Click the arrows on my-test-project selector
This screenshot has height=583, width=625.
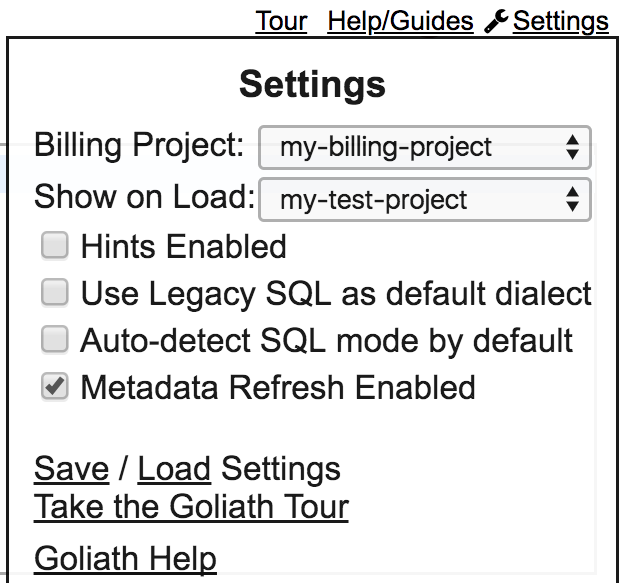coord(572,199)
